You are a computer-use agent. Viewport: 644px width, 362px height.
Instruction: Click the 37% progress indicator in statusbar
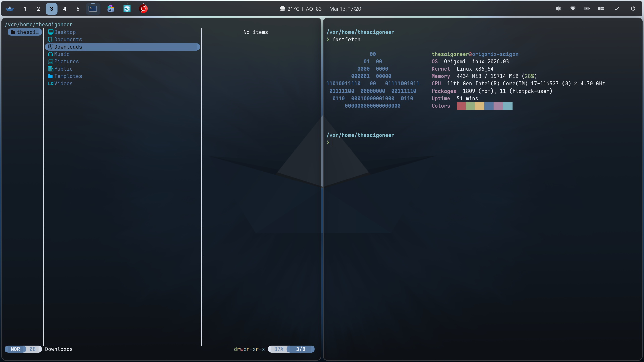[278, 349]
